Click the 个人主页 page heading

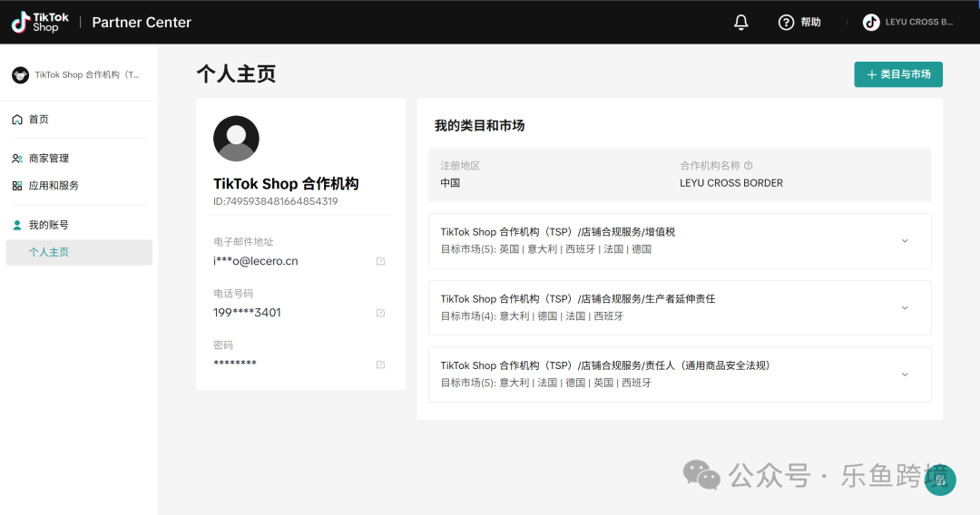click(236, 73)
